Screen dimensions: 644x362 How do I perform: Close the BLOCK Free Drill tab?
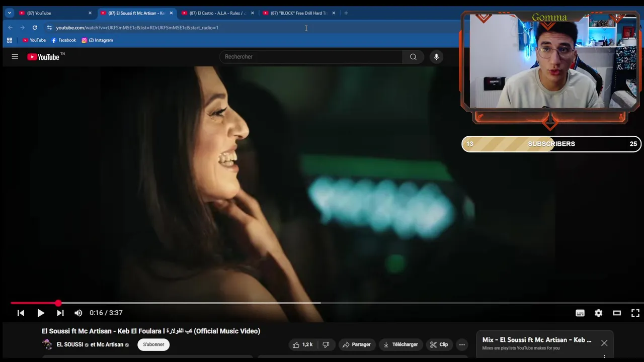[x=334, y=13]
